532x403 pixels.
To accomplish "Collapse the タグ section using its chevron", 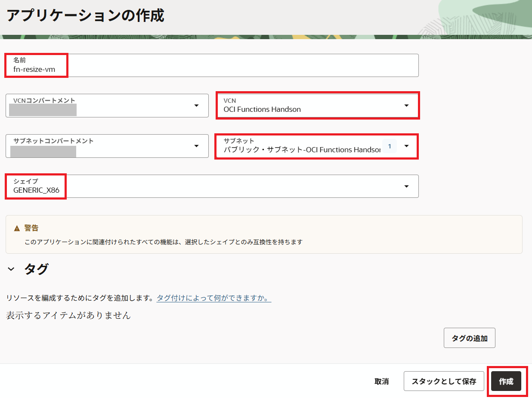I will click(11, 269).
